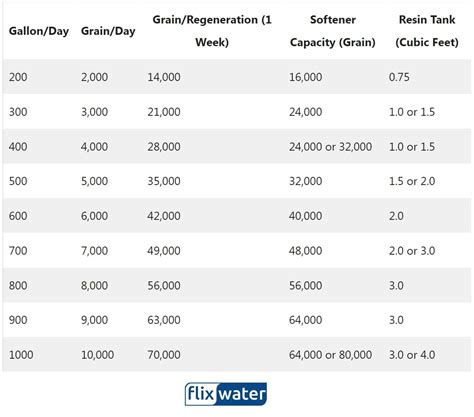Viewport: 474px width, 417px height.
Task: Click the 0.75 resin tank value
Action: point(399,77)
